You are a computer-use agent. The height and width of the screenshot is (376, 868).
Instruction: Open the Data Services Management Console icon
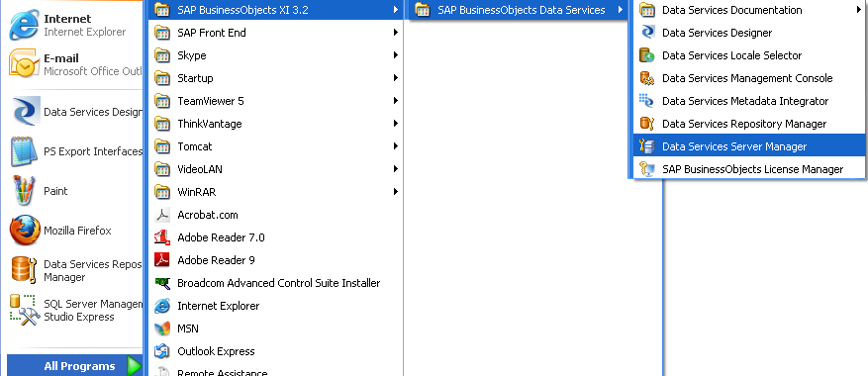point(646,78)
